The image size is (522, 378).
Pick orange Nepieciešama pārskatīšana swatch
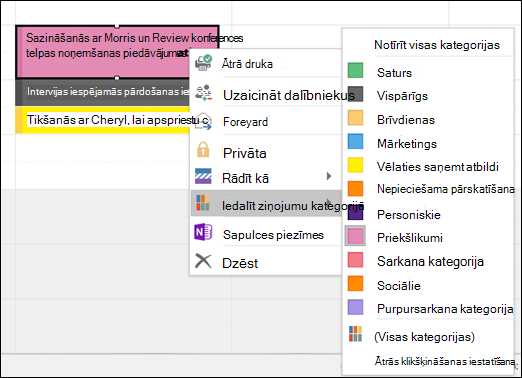click(355, 188)
